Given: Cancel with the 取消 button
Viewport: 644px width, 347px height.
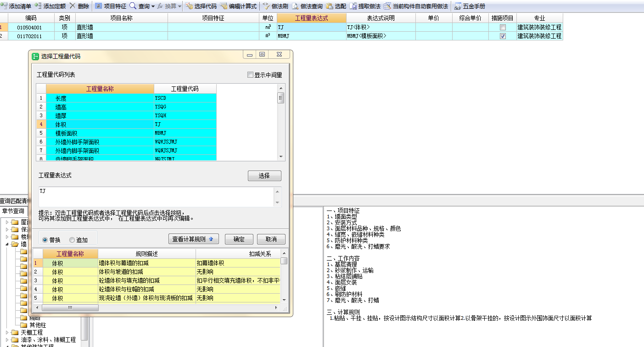Looking at the screenshot, I should point(271,239).
